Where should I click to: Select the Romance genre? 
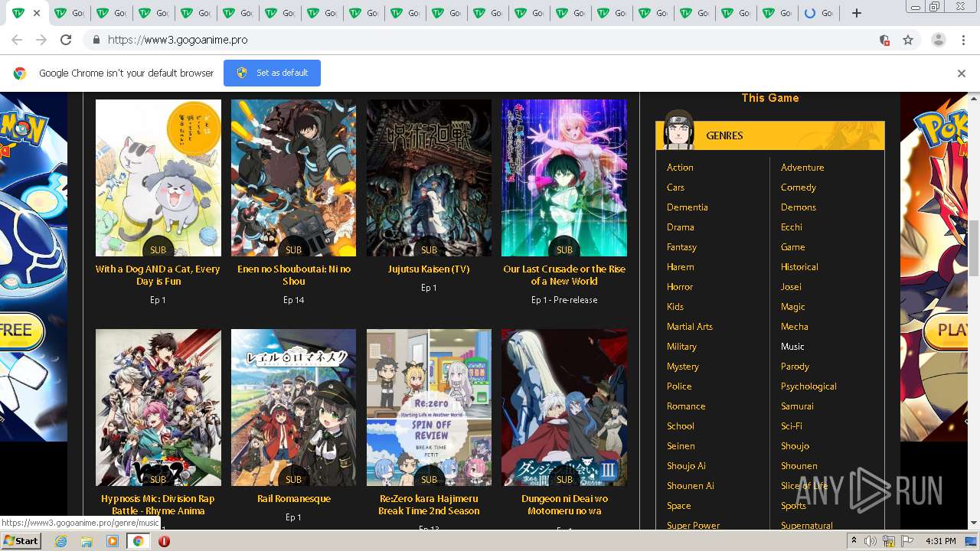click(686, 406)
